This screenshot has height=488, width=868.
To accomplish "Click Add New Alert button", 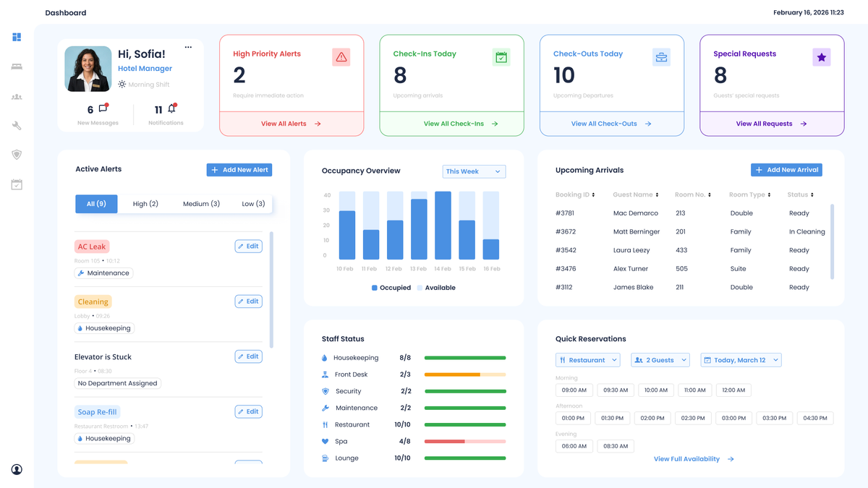I will tap(239, 170).
